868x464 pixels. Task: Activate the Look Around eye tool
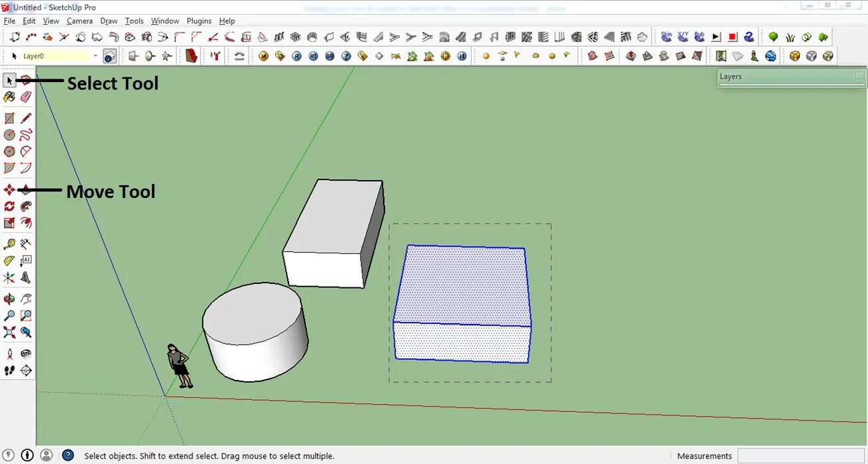click(26, 354)
